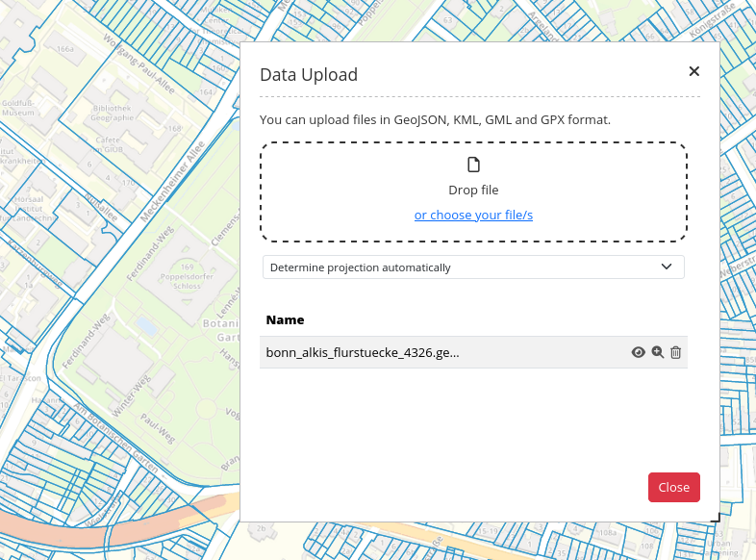
Task: Click the "Drop file" text area
Action: coord(473,190)
